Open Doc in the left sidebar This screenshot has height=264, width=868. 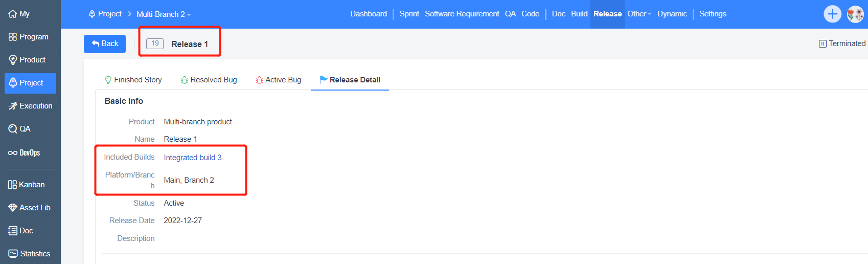tap(20, 231)
